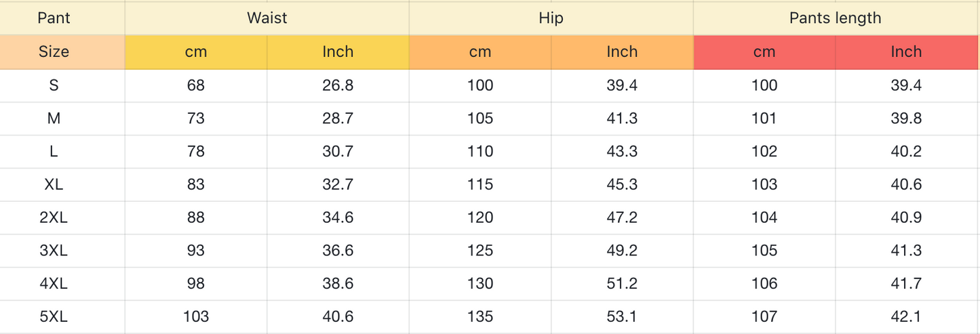This screenshot has height=334, width=980.
Task: Select the Size label cell
Action: (x=54, y=51)
